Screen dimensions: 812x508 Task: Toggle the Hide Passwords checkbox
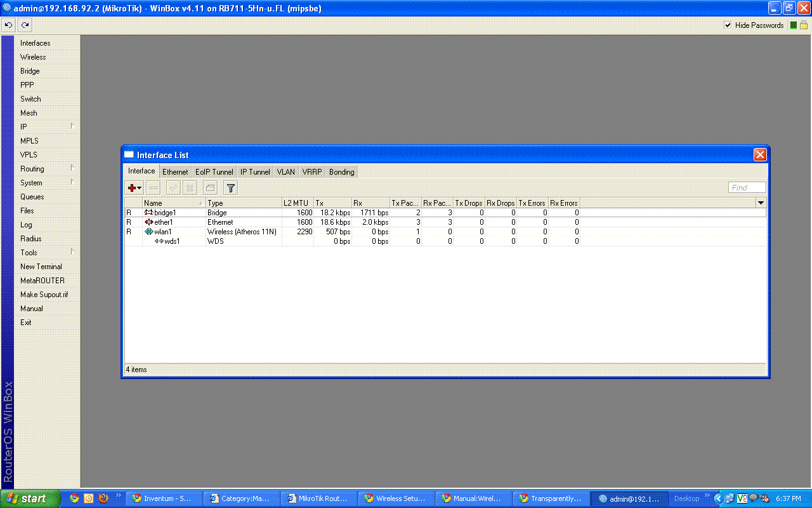(x=728, y=25)
